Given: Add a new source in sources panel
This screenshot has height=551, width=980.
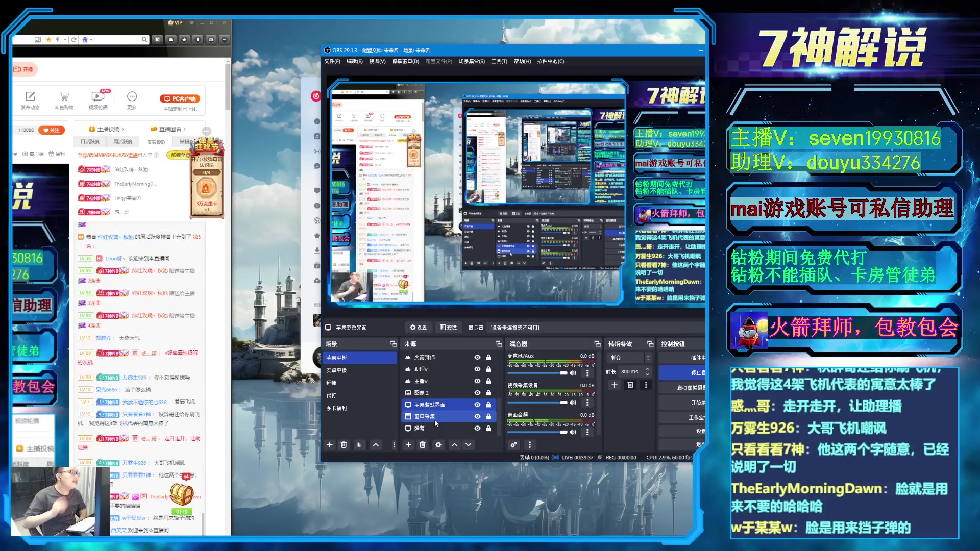Looking at the screenshot, I should [408, 445].
